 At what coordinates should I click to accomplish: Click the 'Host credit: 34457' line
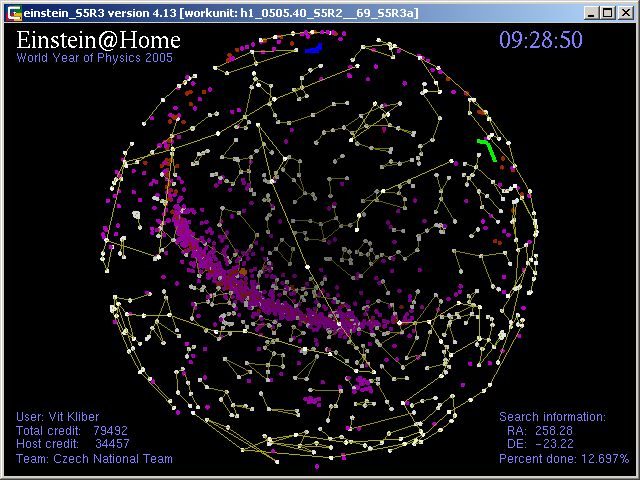coord(73,443)
